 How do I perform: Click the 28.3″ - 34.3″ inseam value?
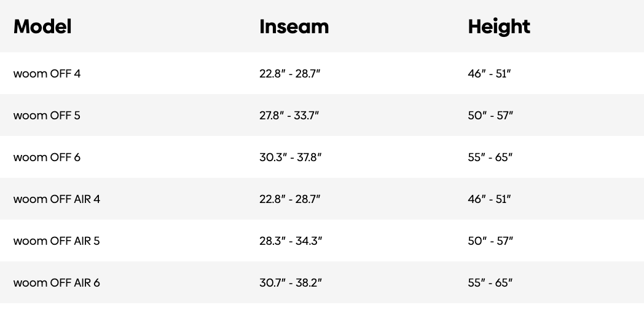point(291,241)
